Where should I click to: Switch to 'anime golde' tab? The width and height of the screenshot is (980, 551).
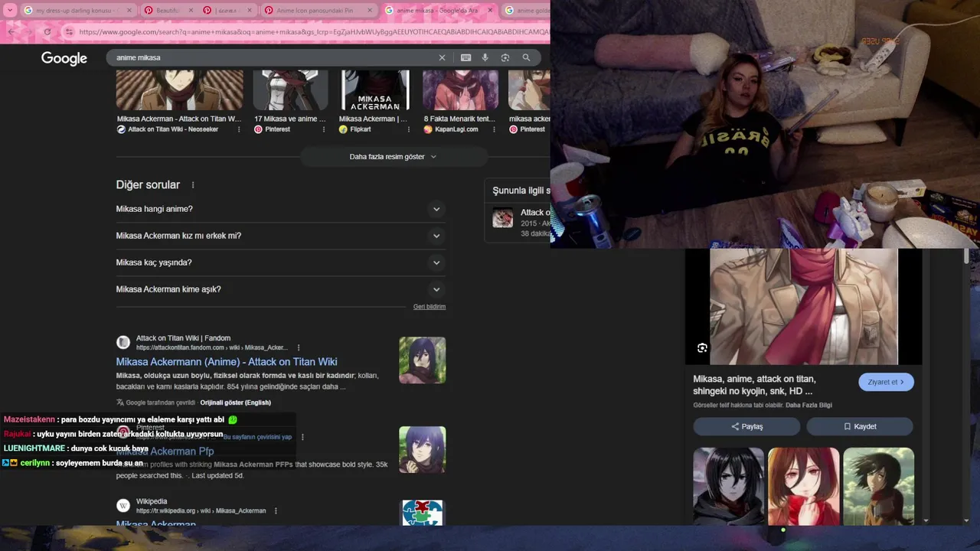(x=527, y=11)
